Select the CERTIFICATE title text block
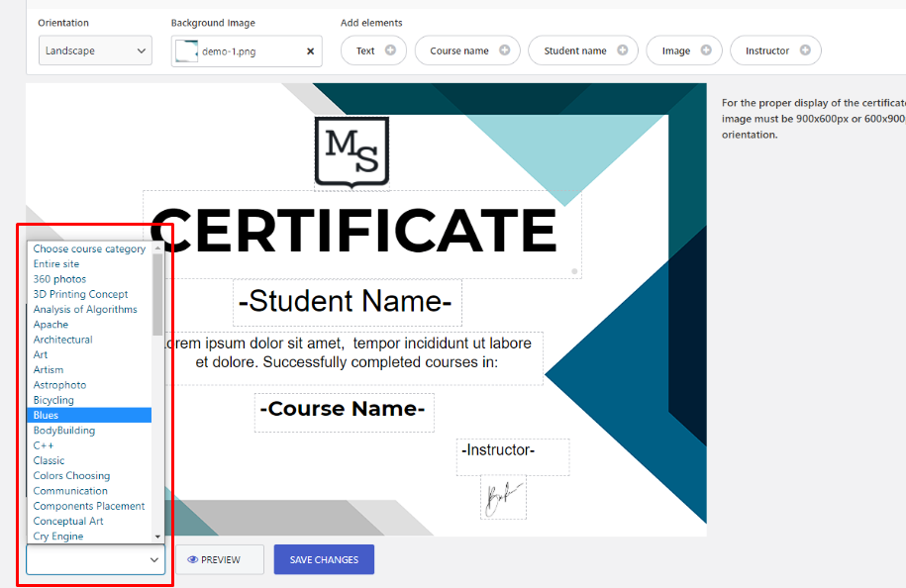Image resolution: width=906 pixels, height=588 pixels. pyautogui.click(x=362, y=235)
